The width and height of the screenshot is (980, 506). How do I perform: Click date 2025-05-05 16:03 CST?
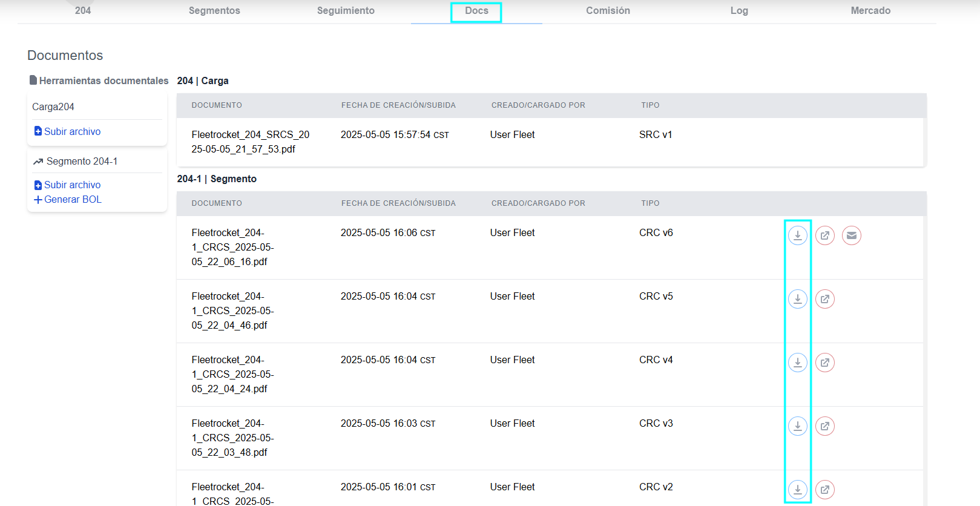tap(388, 423)
